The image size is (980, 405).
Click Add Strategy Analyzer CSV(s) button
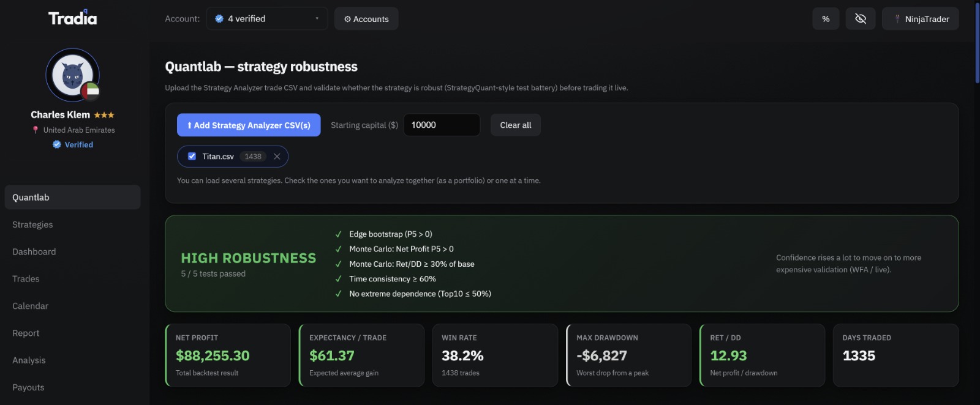249,125
